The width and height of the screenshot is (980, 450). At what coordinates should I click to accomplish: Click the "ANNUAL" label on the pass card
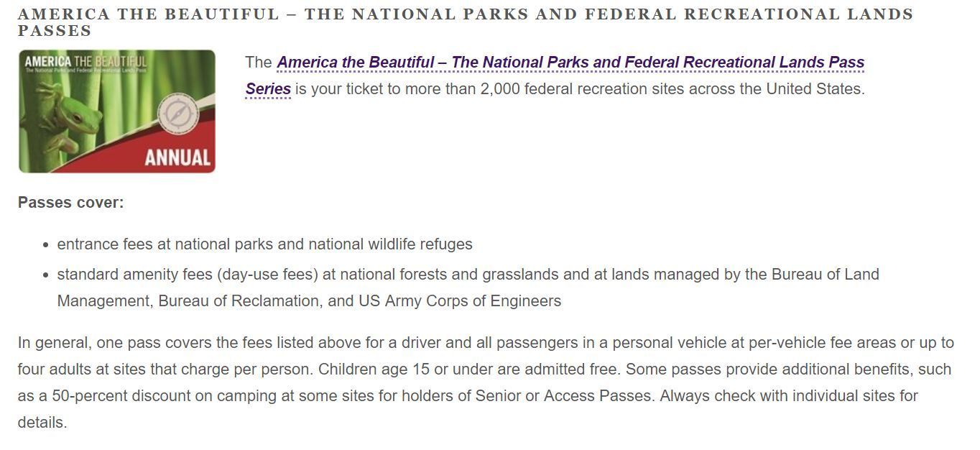pos(177,157)
